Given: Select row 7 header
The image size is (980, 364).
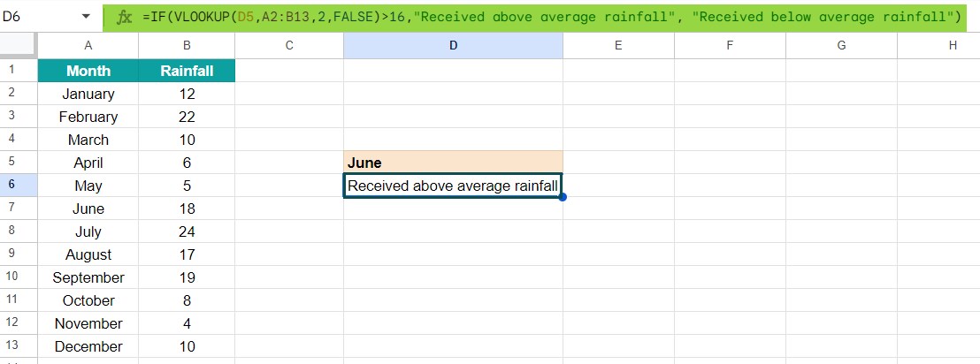Looking at the screenshot, I should point(19,209).
